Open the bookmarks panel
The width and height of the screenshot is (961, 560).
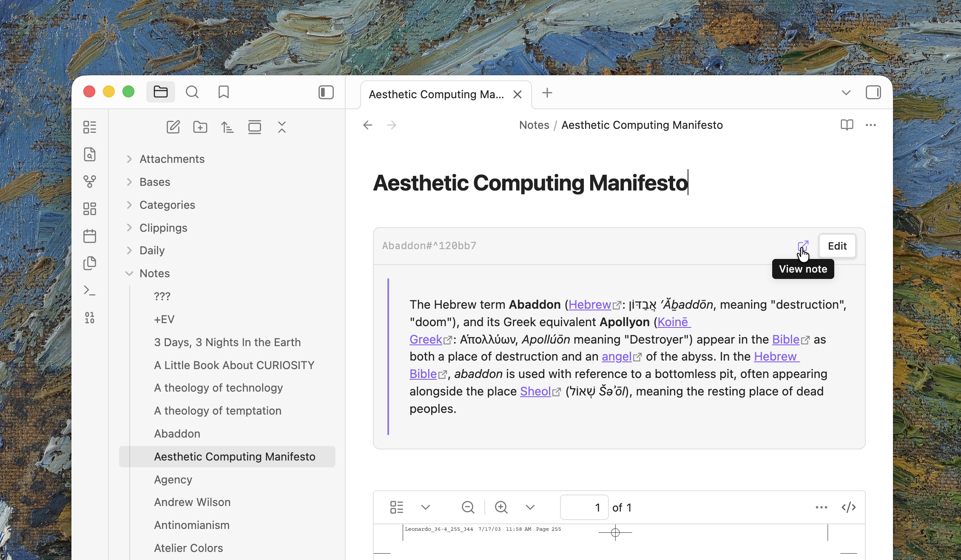point(223,92)
